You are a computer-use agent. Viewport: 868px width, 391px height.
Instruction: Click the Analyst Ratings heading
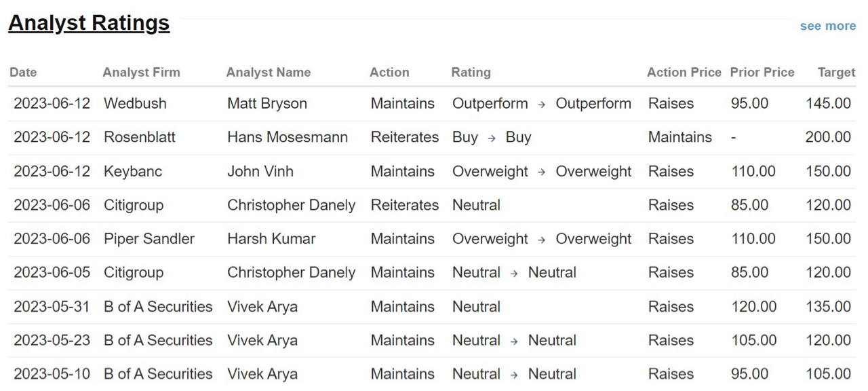tap(89, 23)
